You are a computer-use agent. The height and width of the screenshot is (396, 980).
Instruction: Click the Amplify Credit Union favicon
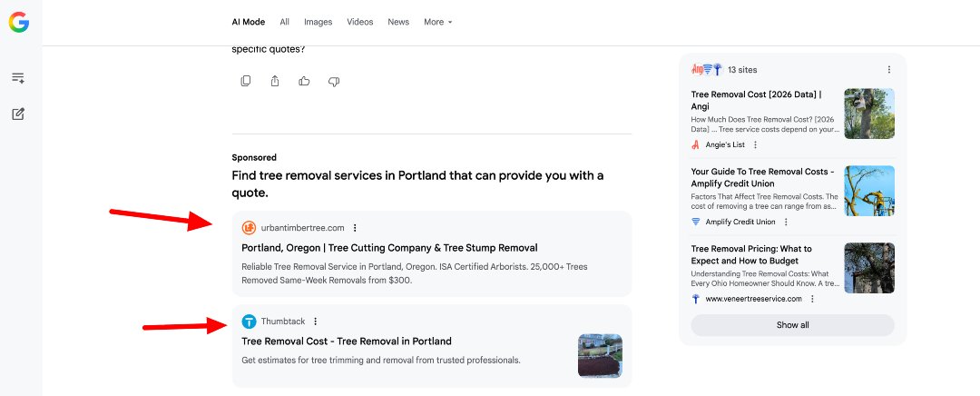coord(696,223)
